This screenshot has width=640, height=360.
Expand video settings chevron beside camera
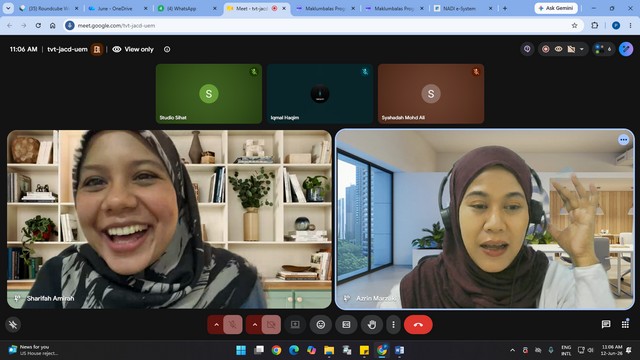255,325
